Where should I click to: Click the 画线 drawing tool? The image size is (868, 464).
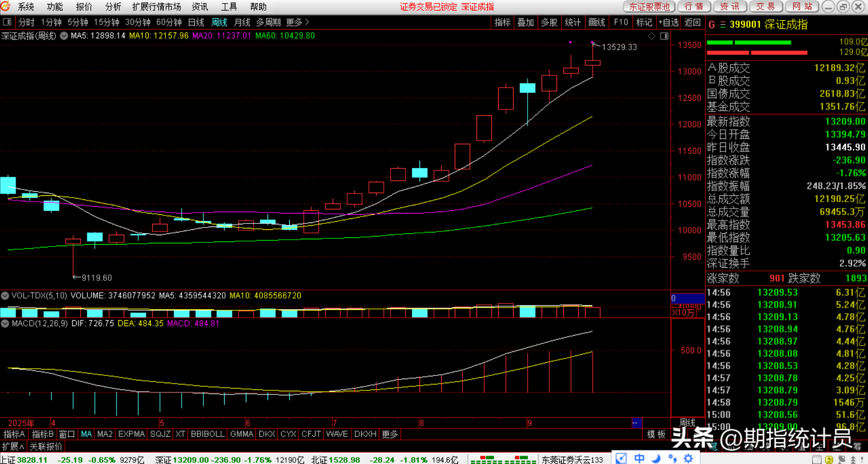[x=597, y=22]
